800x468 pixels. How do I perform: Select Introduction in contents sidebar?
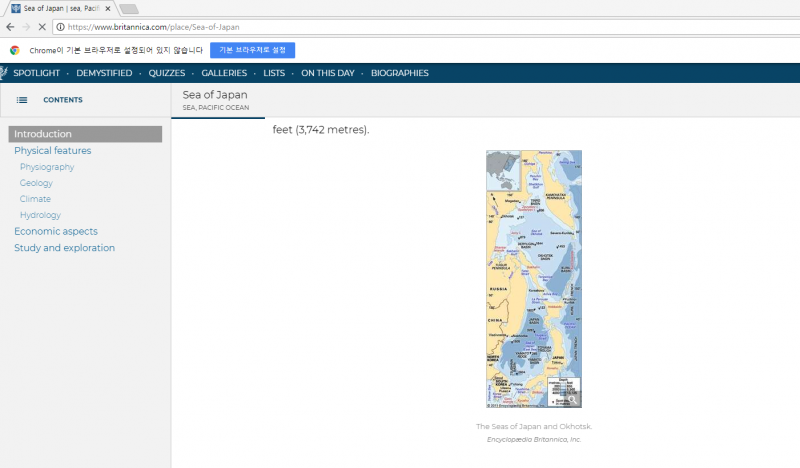(43, 134)
